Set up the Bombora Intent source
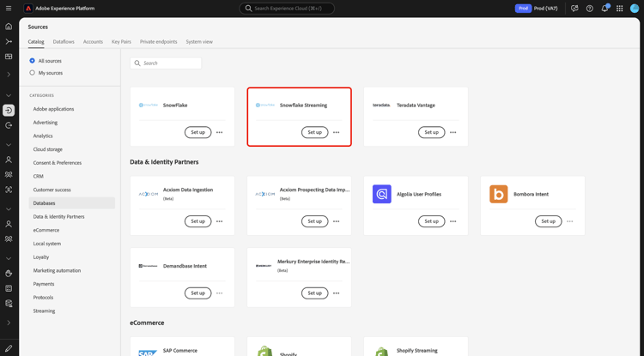Screen dimensions: 644x356 click(549, 221)
